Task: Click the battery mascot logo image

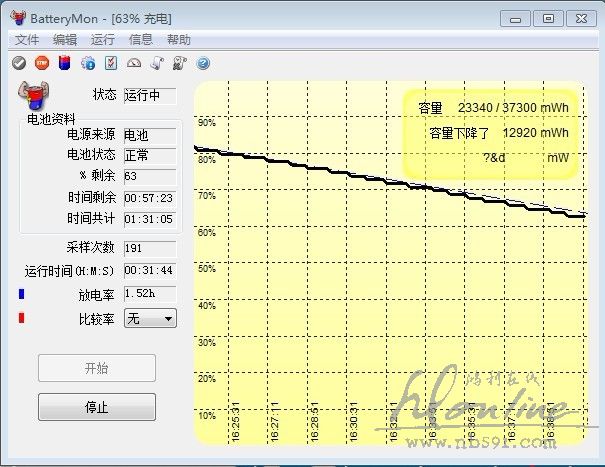Action: (x=34, y=96)
